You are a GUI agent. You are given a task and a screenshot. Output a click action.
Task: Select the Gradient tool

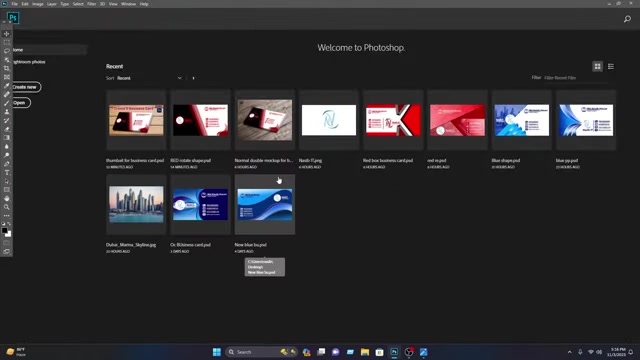coord(7,138)
